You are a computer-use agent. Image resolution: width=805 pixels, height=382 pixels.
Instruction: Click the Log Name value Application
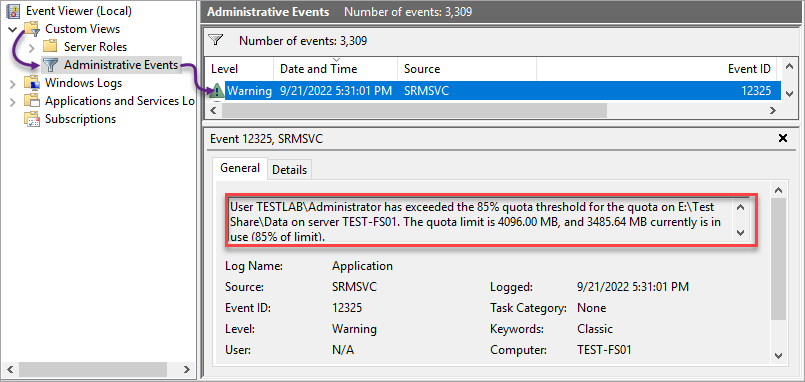pos(362,266)
